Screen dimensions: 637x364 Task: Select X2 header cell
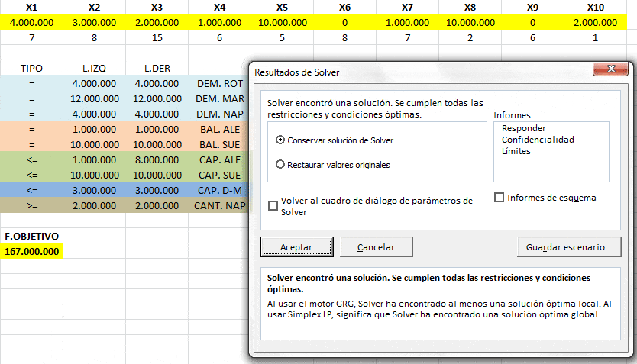click(x=94, y=8)
